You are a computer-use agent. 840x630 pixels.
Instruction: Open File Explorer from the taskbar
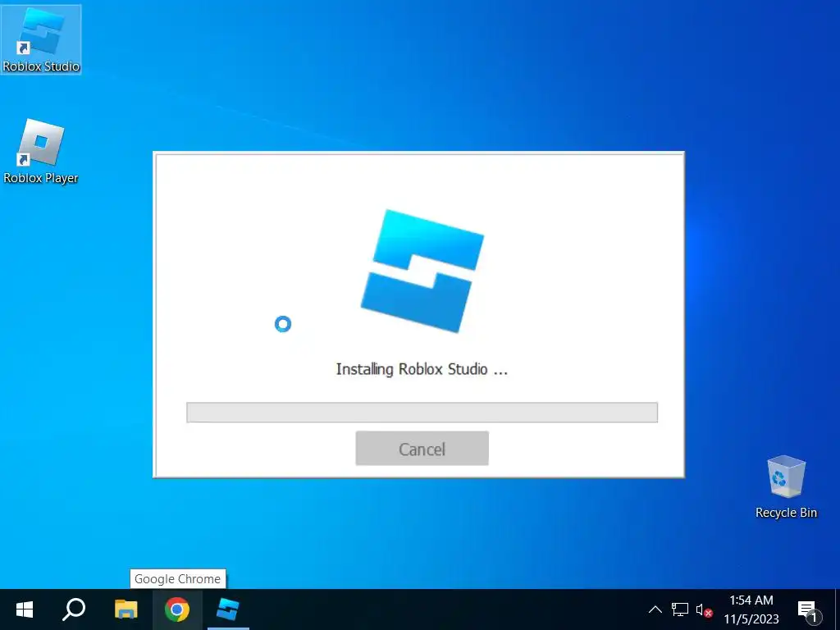click(126, 609)
